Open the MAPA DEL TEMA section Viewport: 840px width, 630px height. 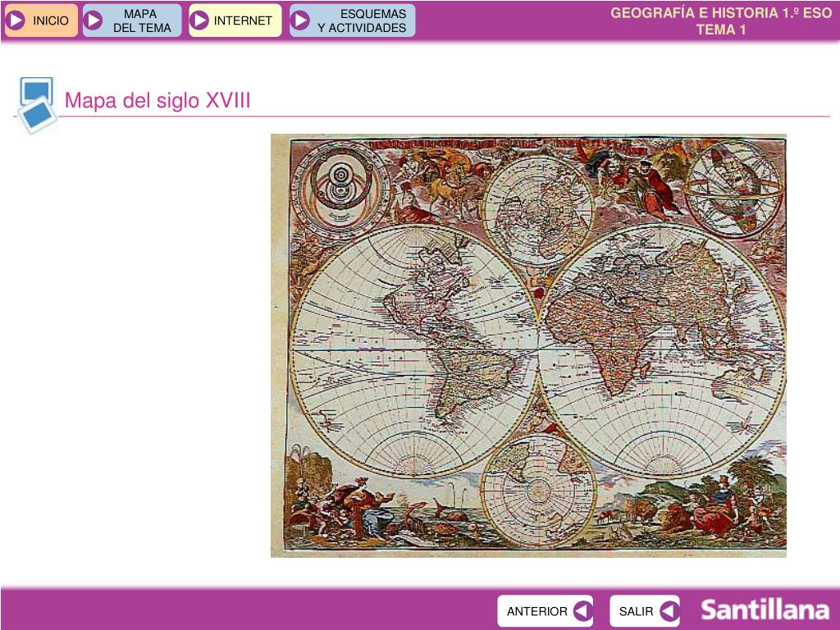click(x=132, y=21)
